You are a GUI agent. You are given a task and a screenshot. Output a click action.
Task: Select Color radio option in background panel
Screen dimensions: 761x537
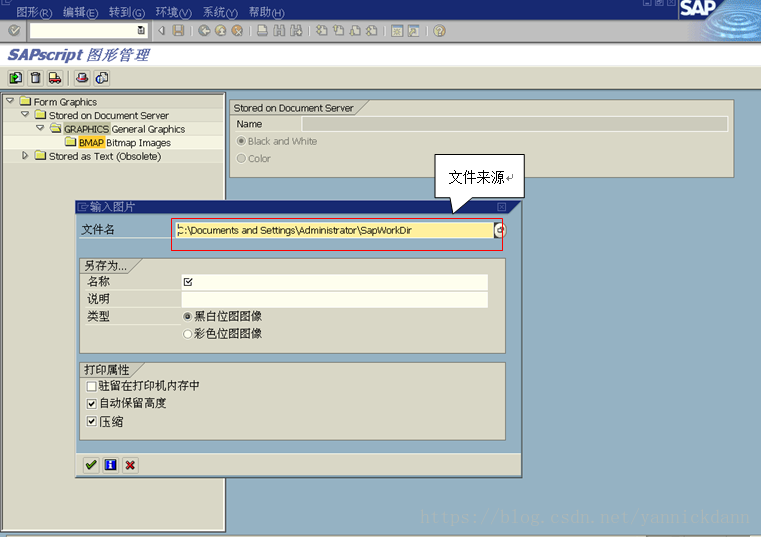pyautogui.click(x=241, y=158)
